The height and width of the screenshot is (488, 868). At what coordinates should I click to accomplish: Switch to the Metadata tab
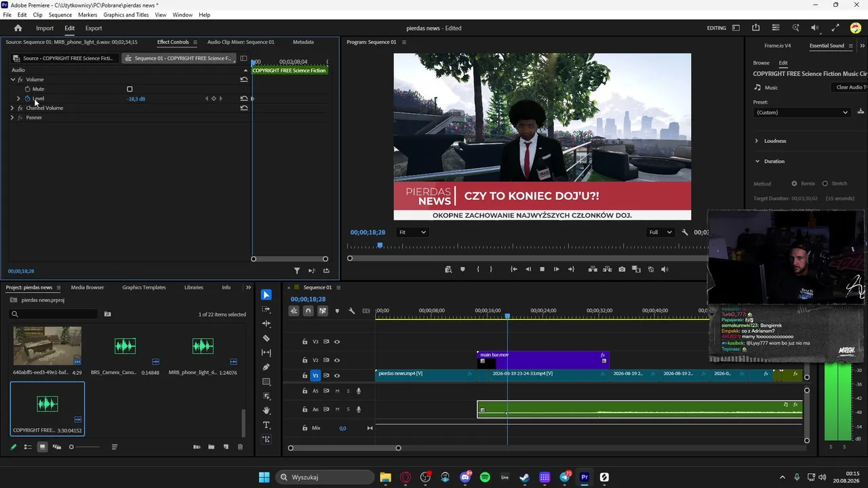pos(303,42)
